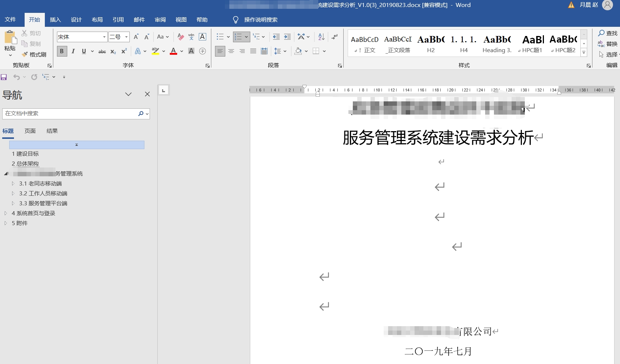
Task: Toggle show paragraph marks
Action: click(x=334, y=37)
